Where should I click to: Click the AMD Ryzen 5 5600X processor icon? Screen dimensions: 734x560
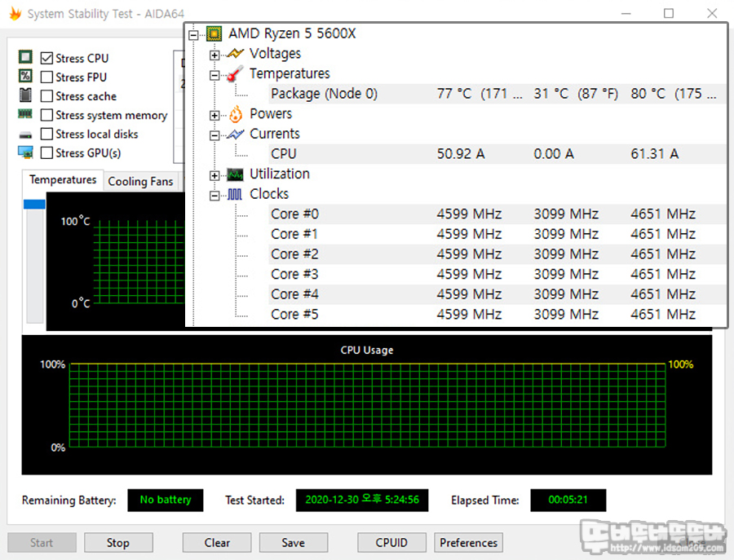click(x=214, y=33)
